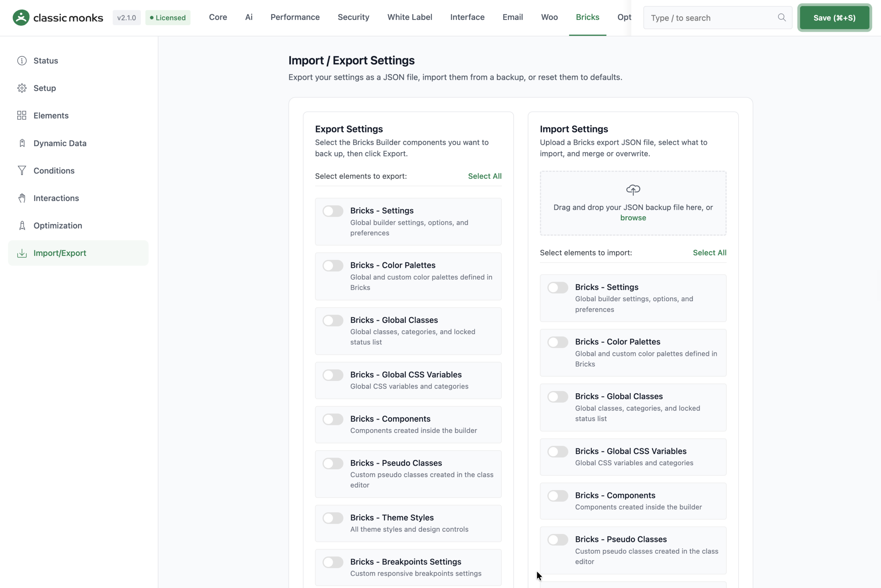Open Optimization in the sidebar

coord(78,225)
